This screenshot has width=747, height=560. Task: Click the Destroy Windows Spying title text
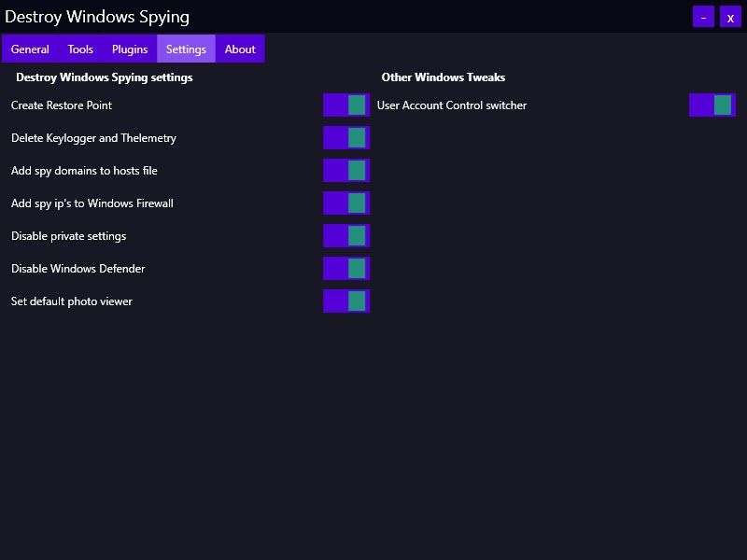coord(97,17)
